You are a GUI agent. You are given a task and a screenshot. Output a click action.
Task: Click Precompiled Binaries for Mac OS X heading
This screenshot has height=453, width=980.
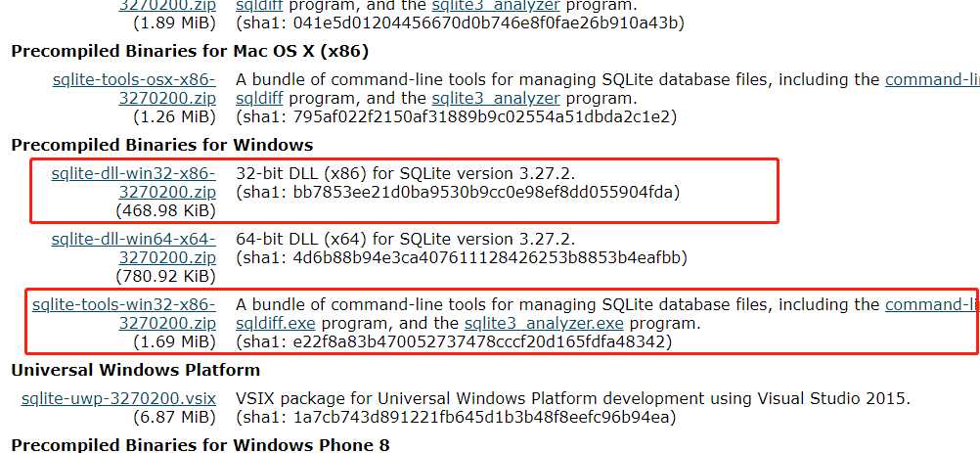tap(190, 51)
